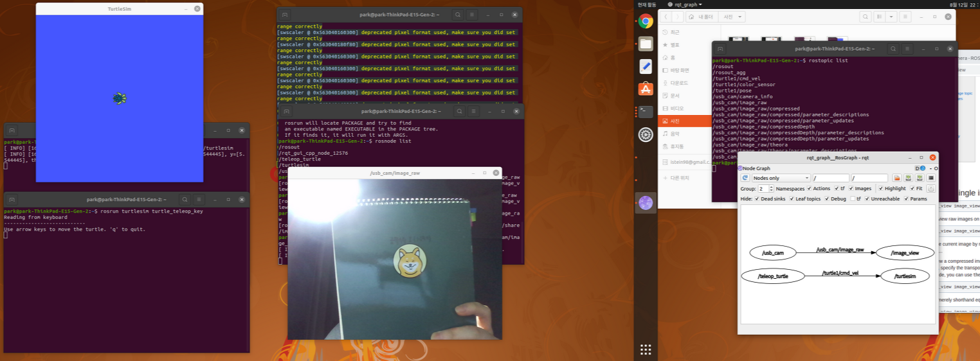Click the first green save graph icon
Image resolution: width=980 pixels, height=361 pixels.
[909, 178]
